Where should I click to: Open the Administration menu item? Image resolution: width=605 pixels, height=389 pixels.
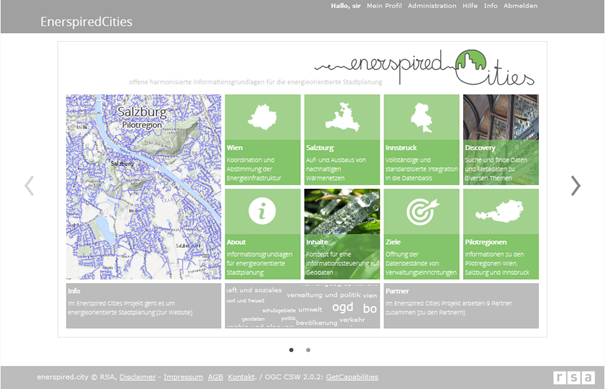point(432,6)
